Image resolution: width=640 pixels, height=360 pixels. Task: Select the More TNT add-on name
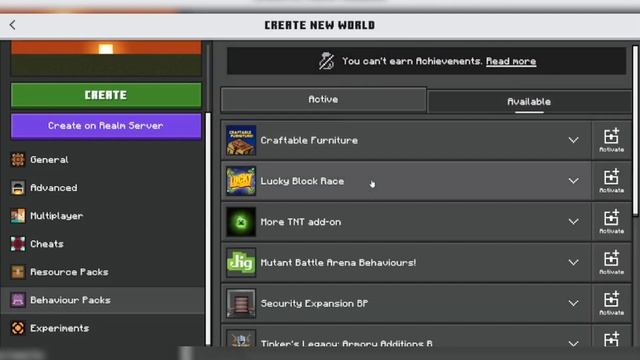301,222
